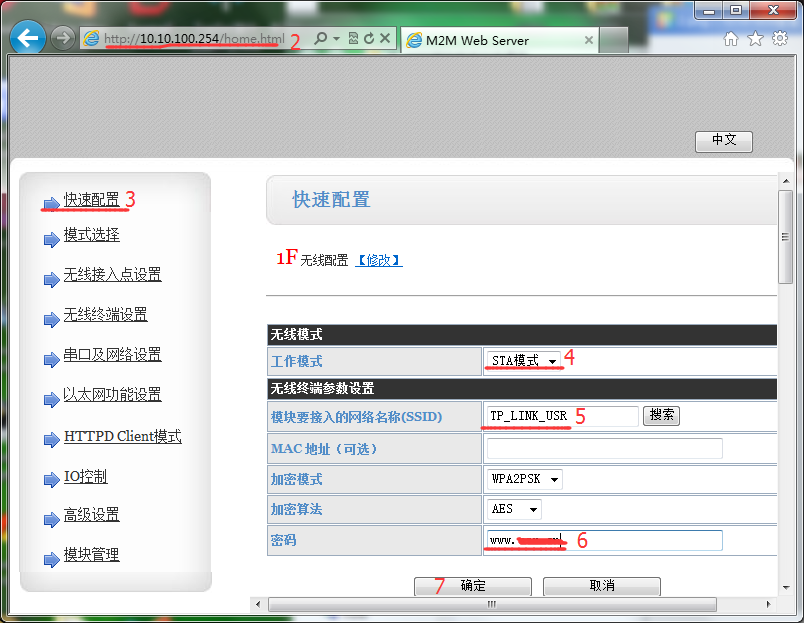Open 无线终端设置 in the sidebar
This screenshot has width=804, height=623.
(105, 315)
